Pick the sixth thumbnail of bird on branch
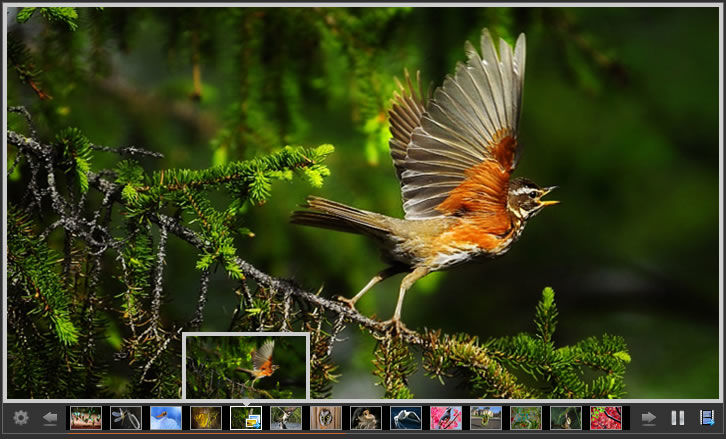 click(286, 418)
